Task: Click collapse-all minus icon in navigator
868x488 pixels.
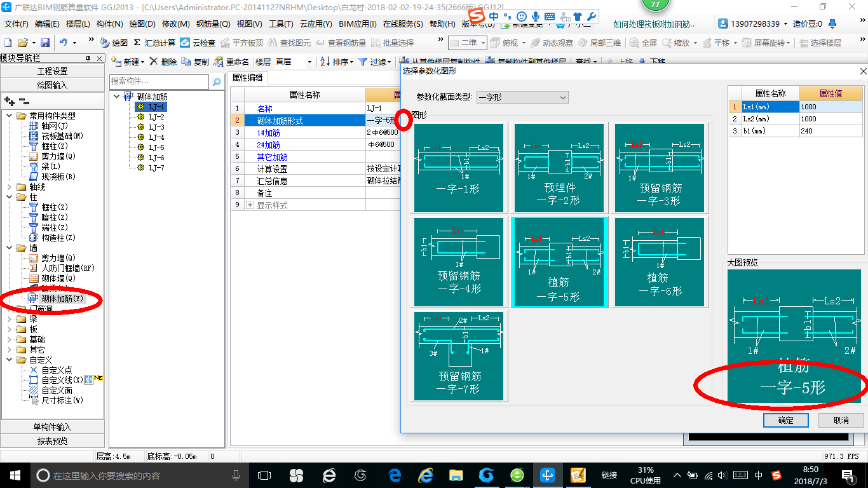Action: tap(24, 100)
